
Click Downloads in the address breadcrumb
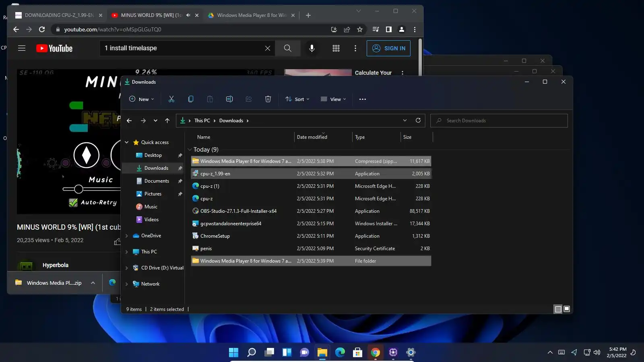(231, 121)
